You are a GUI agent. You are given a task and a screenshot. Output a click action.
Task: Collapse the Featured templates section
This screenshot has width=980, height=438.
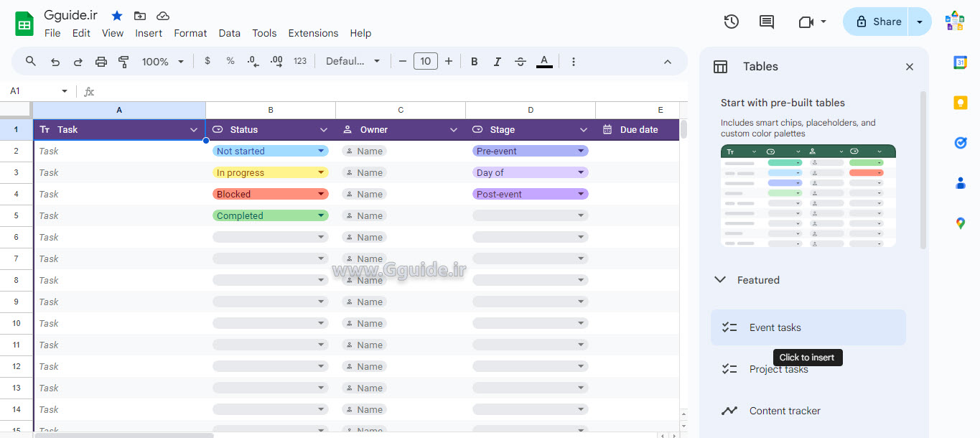(x=720, y=280)
